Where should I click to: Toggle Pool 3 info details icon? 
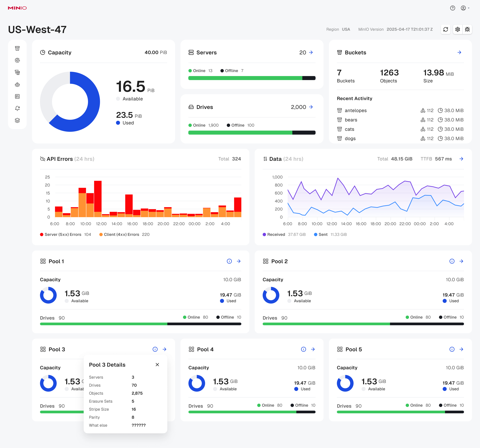pos(155,349)
